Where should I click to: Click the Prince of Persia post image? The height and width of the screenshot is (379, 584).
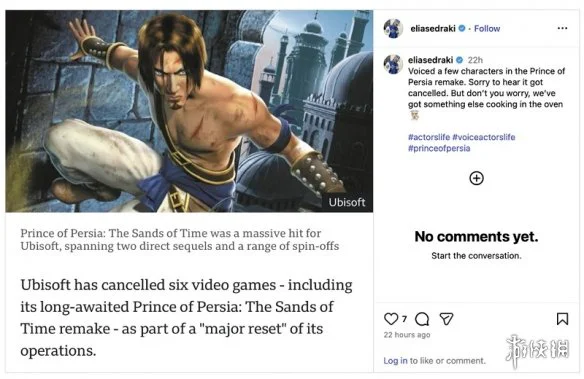(x=189, y=111)
